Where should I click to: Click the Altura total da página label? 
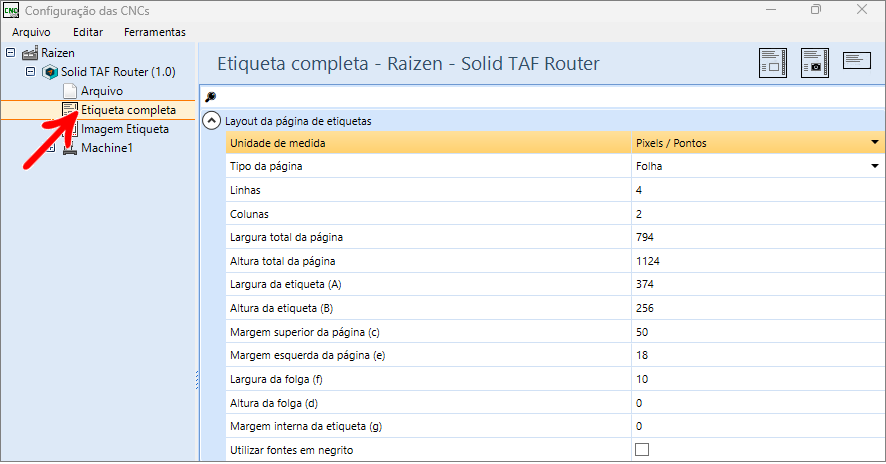(283, 261)
